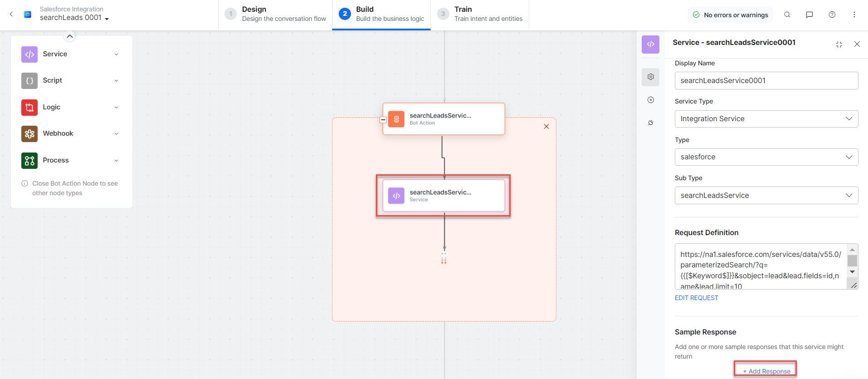Open the gear settings icon in side panel
This screenshot has width=868, height=379.
[x=650, y=77]
